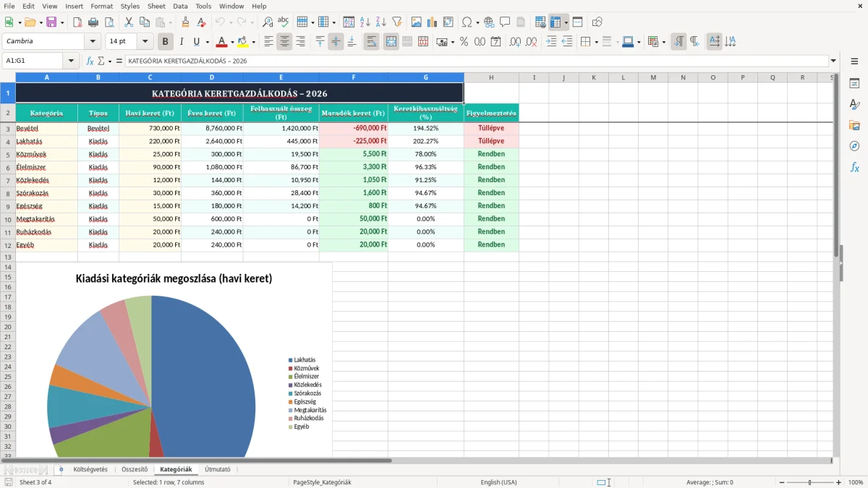Toggle Left-to-Right text direction

point(678,42)
